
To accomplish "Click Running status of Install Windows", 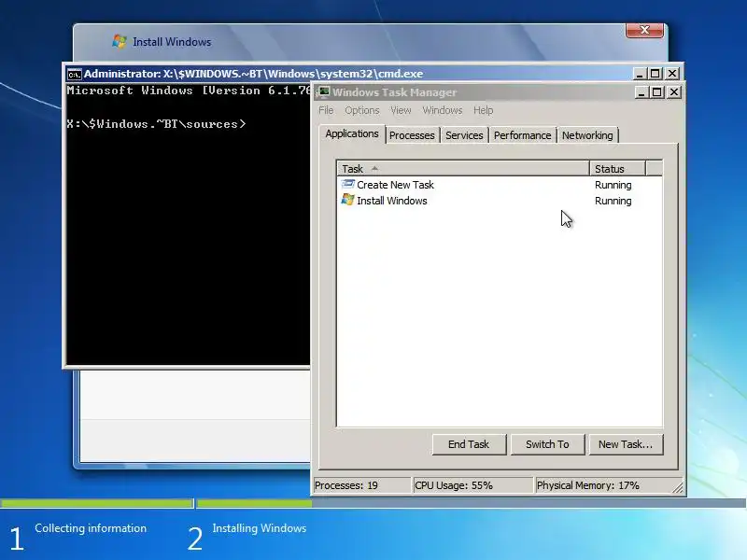I will [613, 201].
